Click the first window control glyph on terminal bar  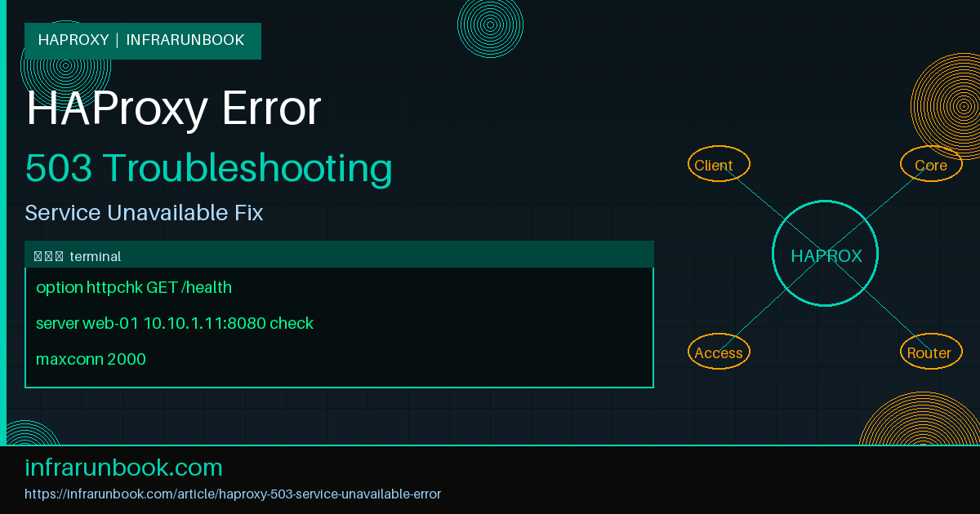coord(38,255)
